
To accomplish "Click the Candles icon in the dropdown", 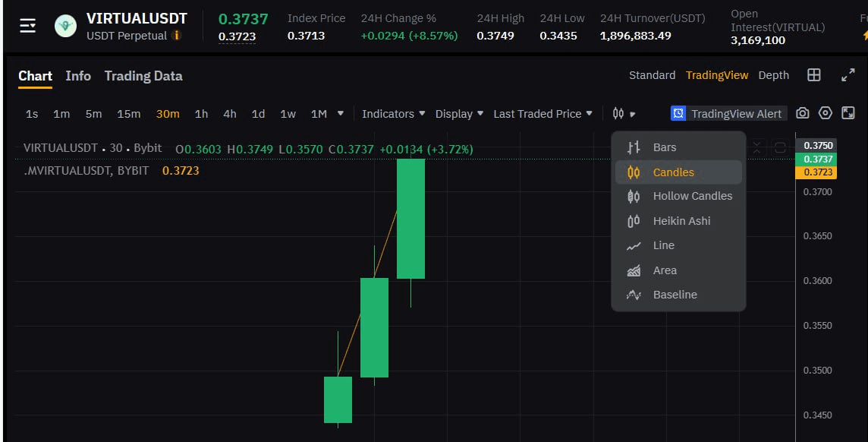I will click(x=634, y=172).
